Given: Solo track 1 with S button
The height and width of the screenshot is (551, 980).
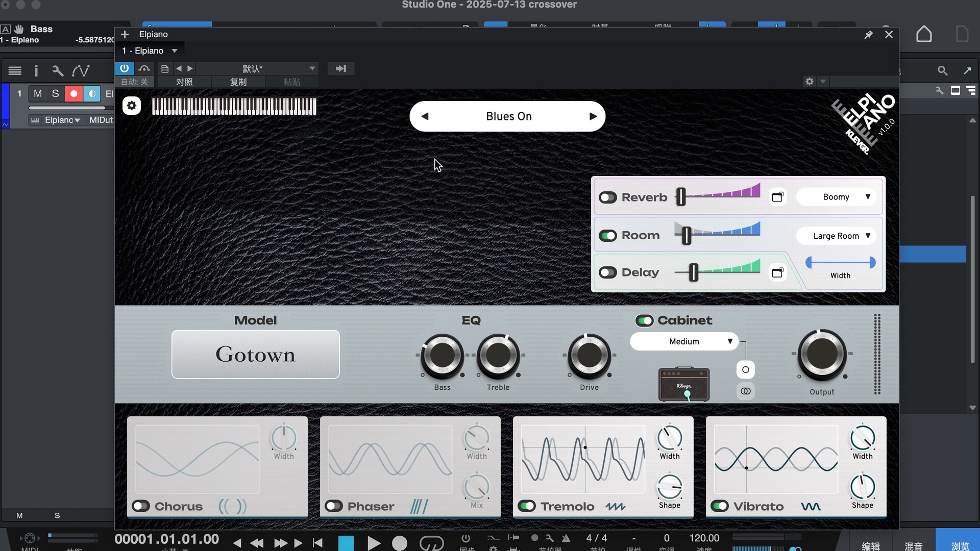Looking at the screenshot, I should click(56, 93).
